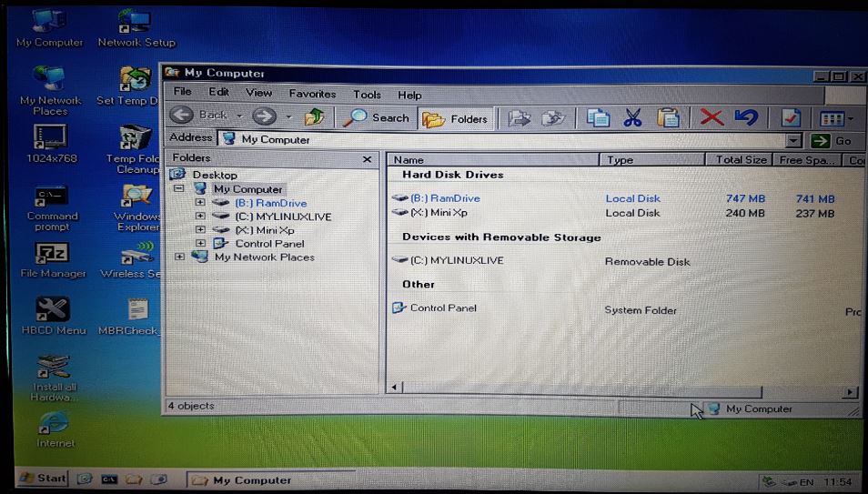Sort by the Free Space column header

click(x=806, y=160)
